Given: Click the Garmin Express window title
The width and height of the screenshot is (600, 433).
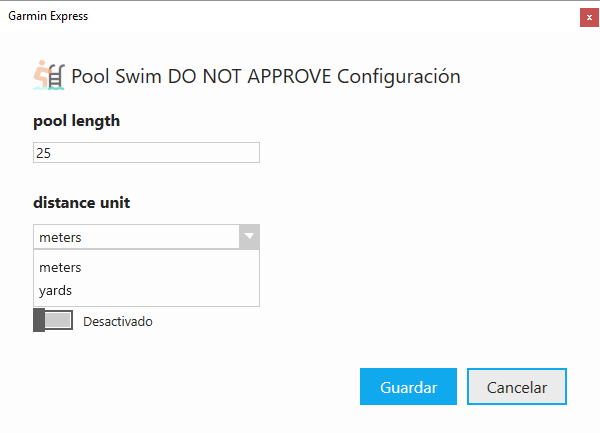Looking at the screenshot, I should (x=48, y=16).
